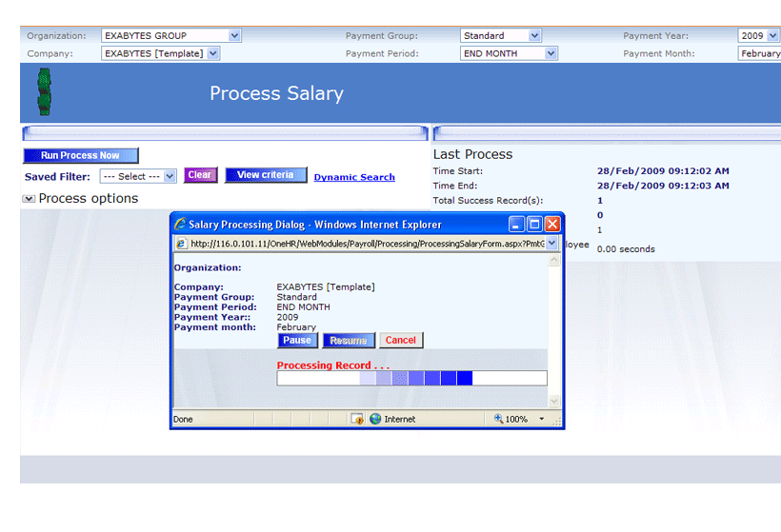Open the Company dropdown
The width and height of the screenshot is (781, 532).
click(212, 54)
